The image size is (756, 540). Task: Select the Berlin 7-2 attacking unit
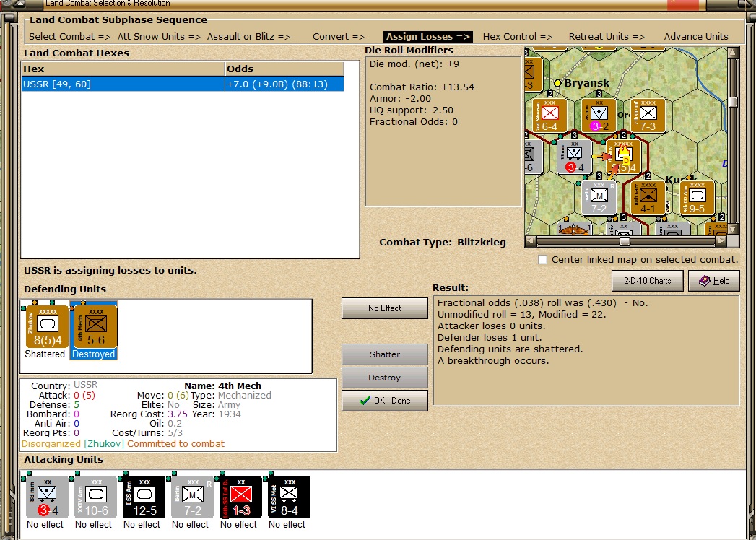(192, 497)
